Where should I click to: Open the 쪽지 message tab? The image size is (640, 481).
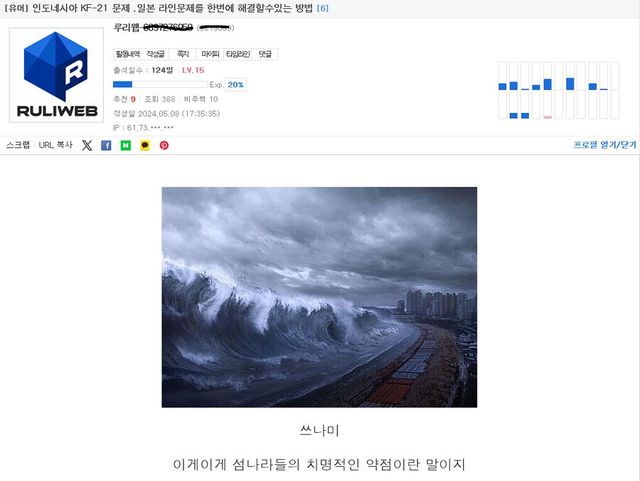[x=183, y=54]
